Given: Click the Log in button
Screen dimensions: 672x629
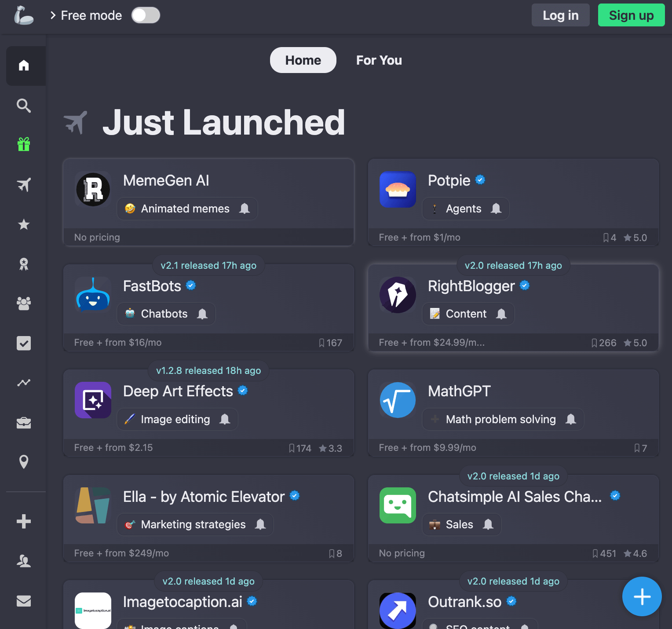Looking at the screenshot, I should coord(560,15).
